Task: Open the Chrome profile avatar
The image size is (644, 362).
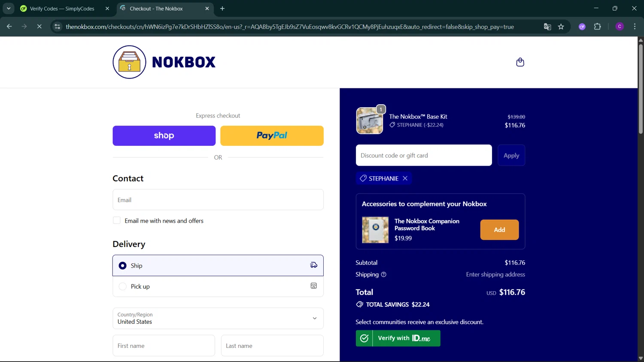Action: click(620, 27)
